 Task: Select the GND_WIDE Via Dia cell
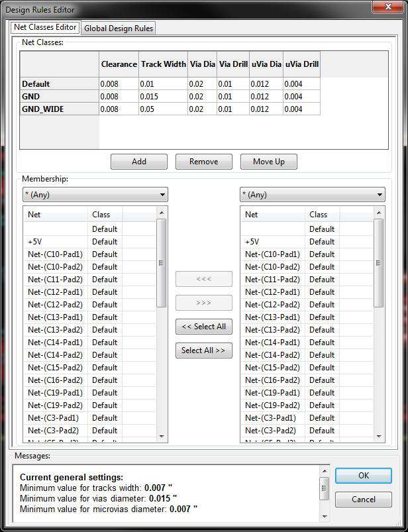(201, 109)
